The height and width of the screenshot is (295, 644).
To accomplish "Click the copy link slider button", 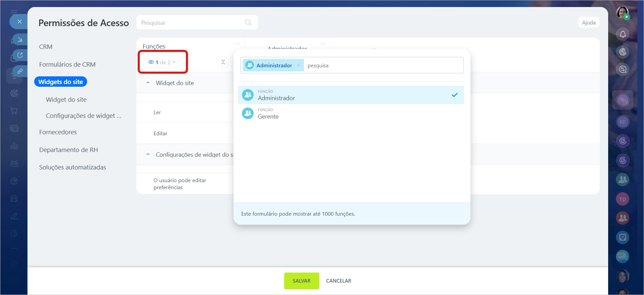I will 20,71.
